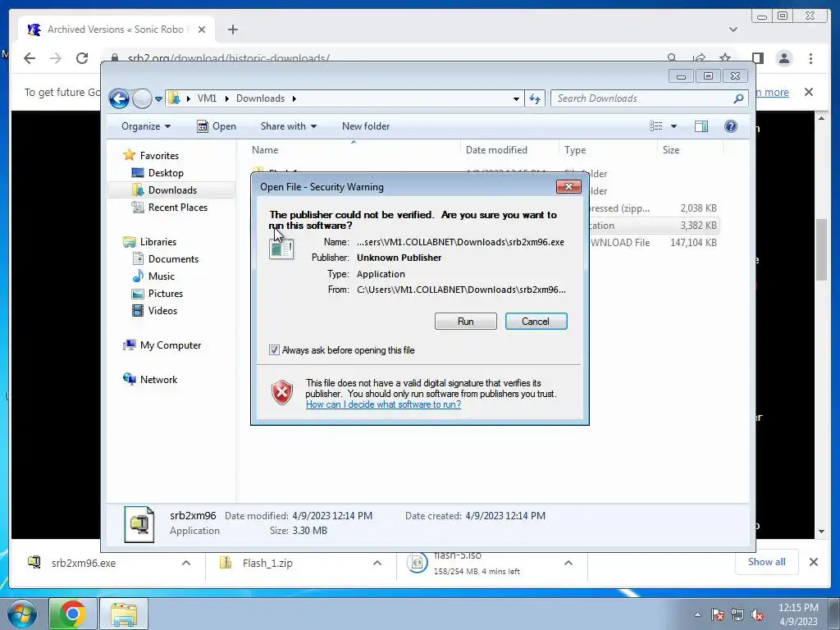This screenshot has width=840, height=630.
Task: Expand the address bar previous locations dropdown
Action: click(516, 98)
